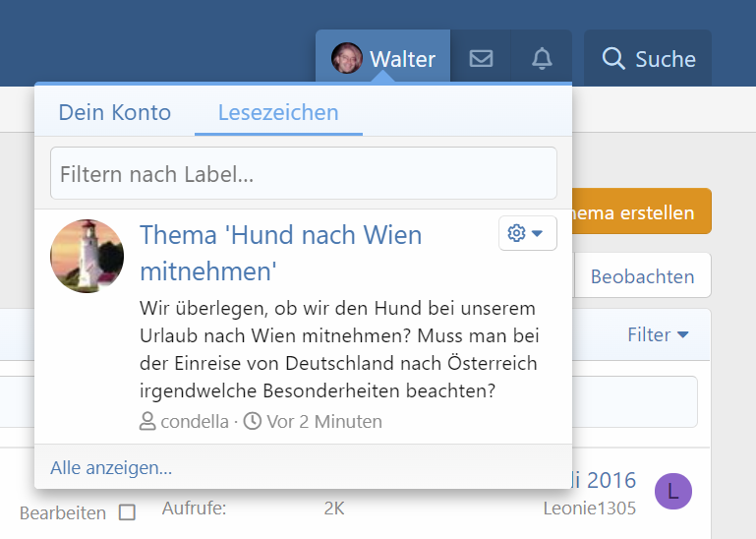Select the Lesezeichen tab

278,112
